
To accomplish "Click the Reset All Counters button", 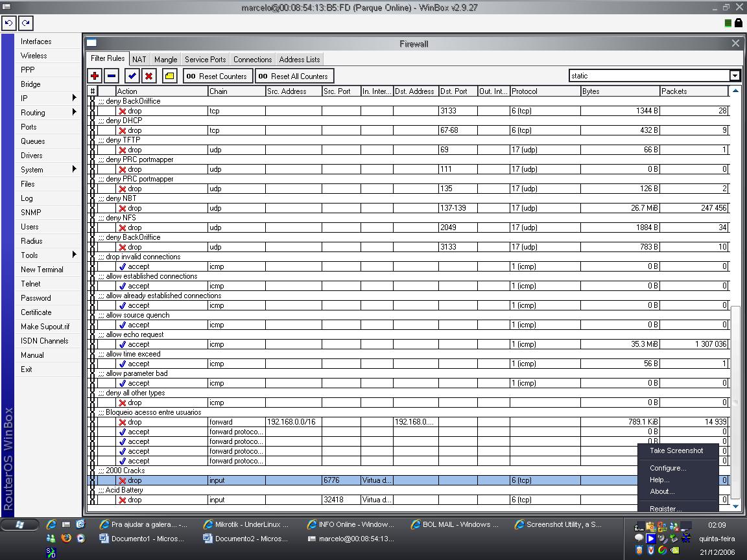I will pos(294,76).
